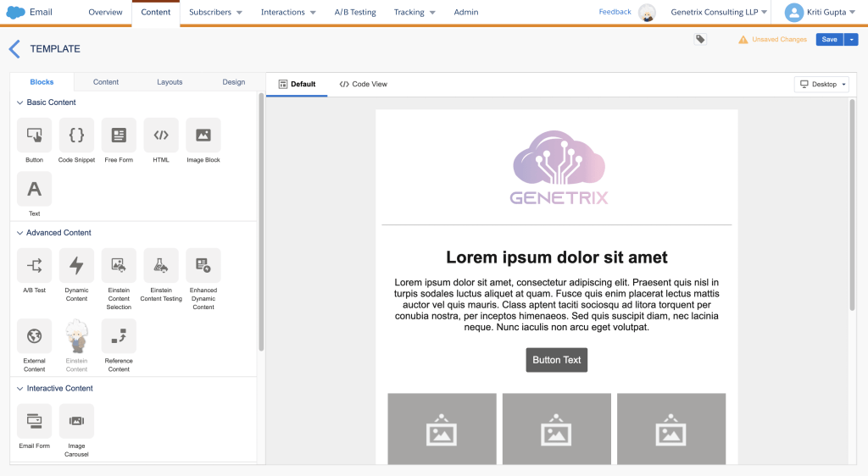Click the Unsaved Changes text
The height and width of the screenshot is (476, 868).
(779, 40)
